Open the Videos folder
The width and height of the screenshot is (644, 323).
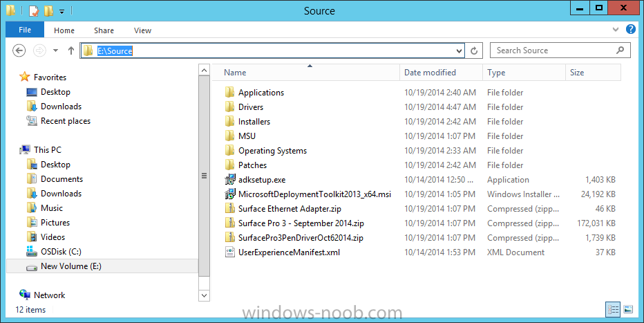point(53,237)
